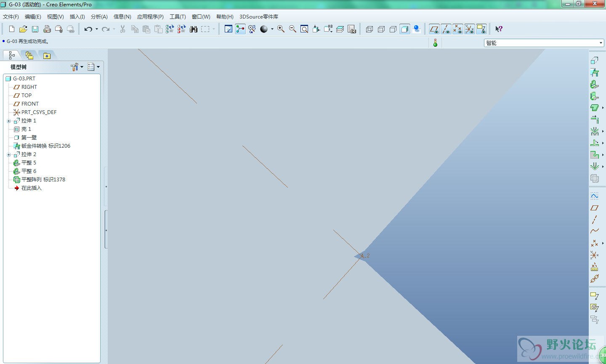606x364 pixels.
Task: Save the model with the floppy disk icon
Action: [35, 29]
